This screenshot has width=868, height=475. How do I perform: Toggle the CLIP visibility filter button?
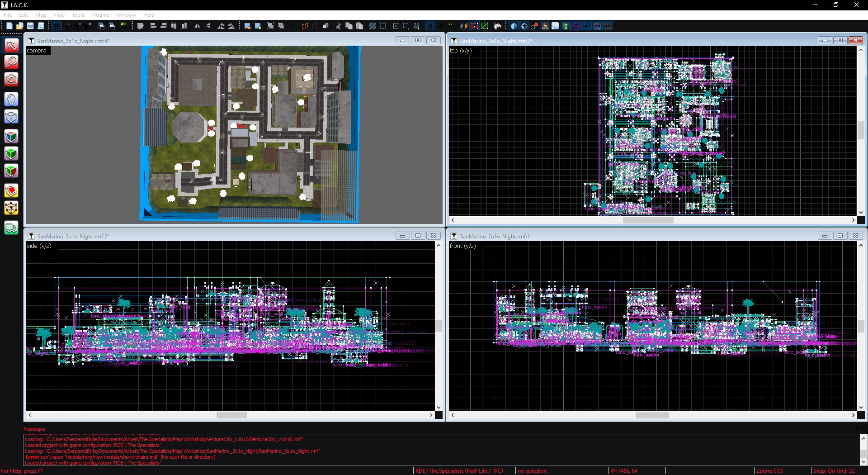click(x=597, y=26)
